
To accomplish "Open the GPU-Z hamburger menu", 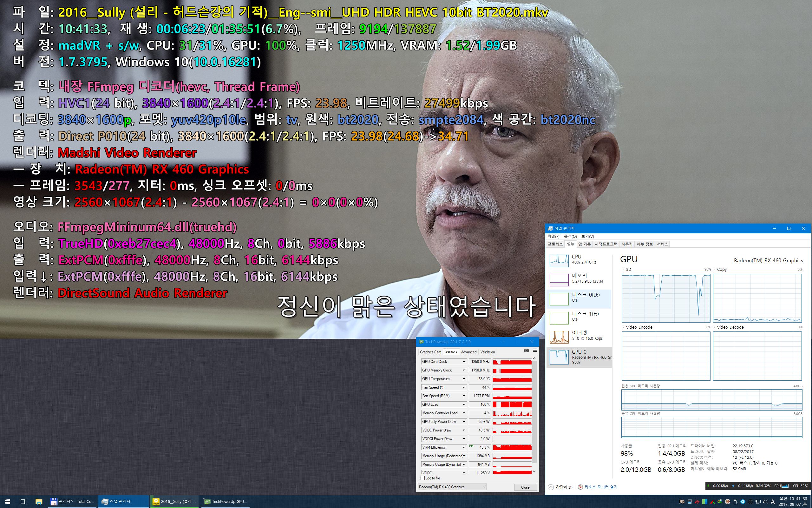I will (x=535, y=351).
